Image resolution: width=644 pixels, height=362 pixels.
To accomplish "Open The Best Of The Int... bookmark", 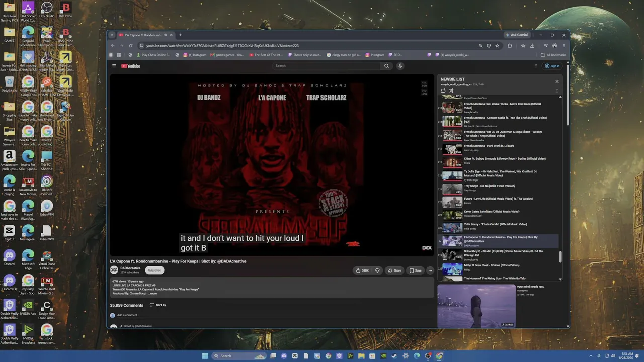I will (x=266, y=55).
